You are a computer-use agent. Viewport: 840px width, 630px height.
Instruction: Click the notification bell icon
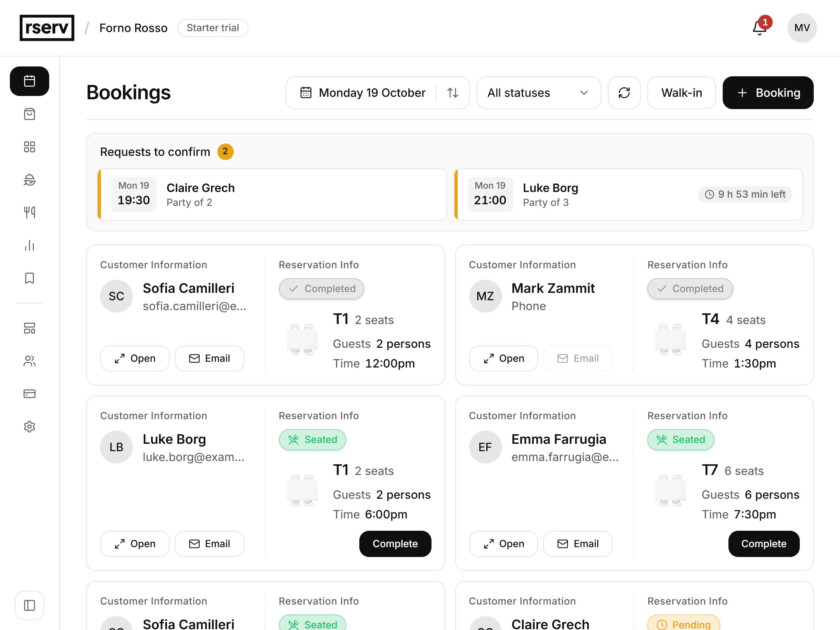tap(760, 28)
